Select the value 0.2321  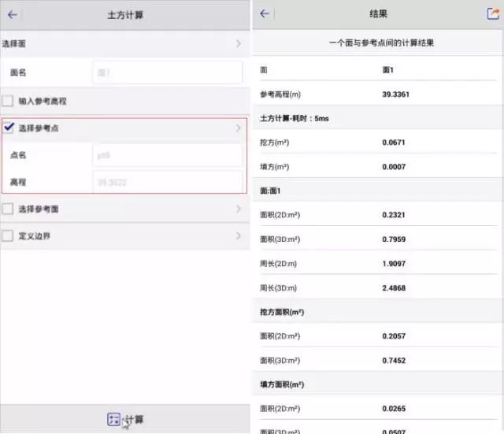[394, 215]
